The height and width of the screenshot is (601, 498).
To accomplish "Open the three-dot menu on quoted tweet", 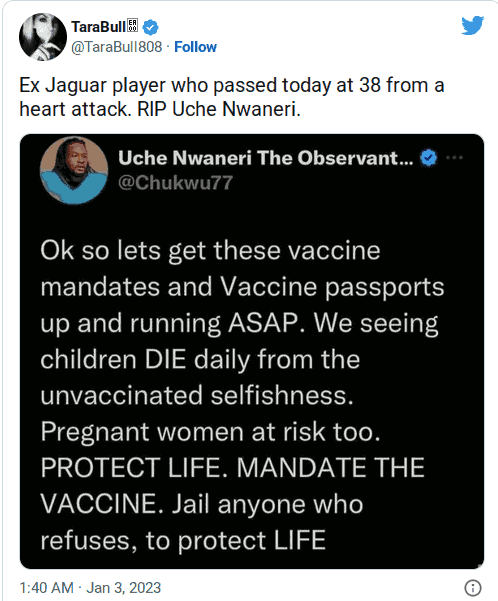I will pos(454,158).
